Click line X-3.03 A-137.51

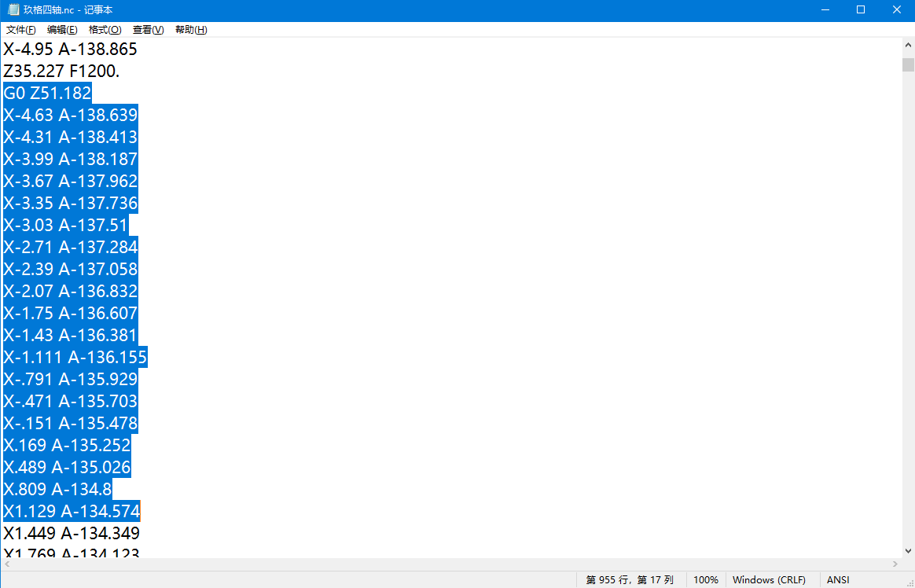click(65, 225)
